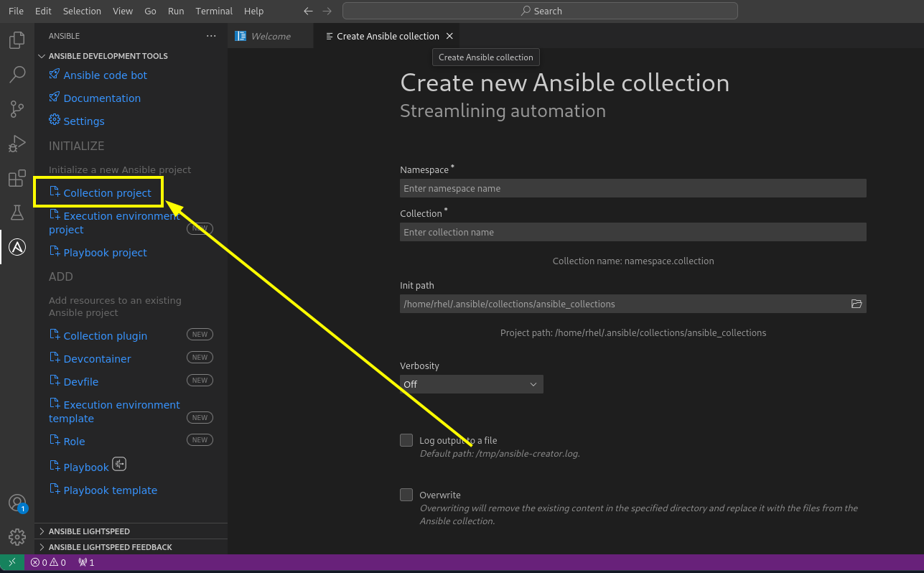Open the ports indicator in status bar
Viewport: 924px width, 573px height.
[x=86, y=562]
